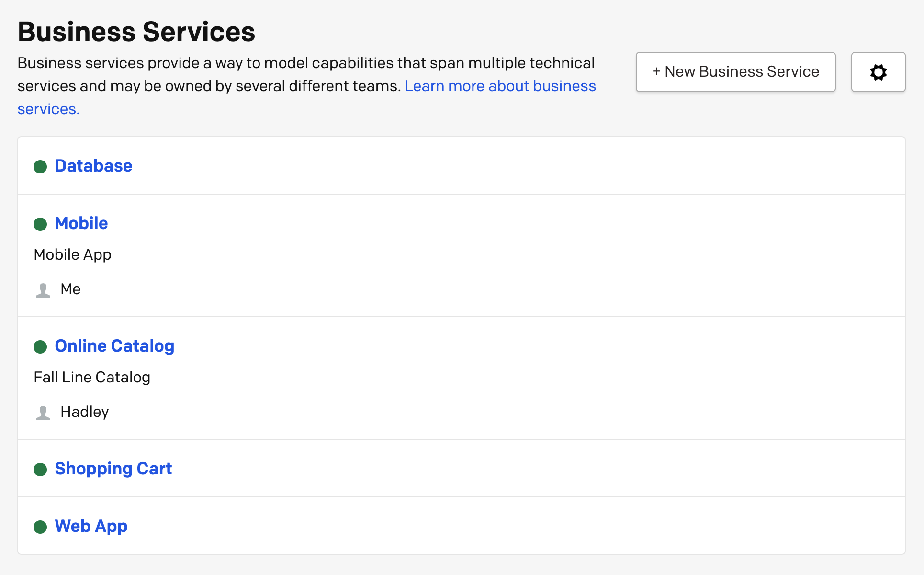This screenshot has height=575, width=924.
Task: Click Online Catalog green status dot
Action: tap(40, 346)
